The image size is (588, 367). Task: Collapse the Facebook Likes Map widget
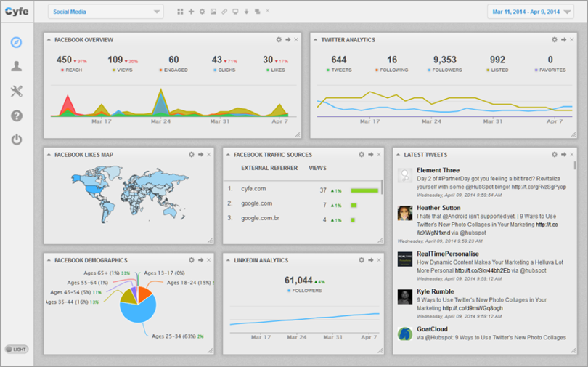(49, 155)
